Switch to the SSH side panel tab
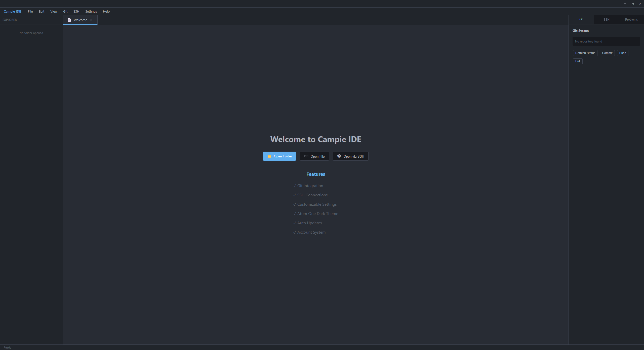This screenshot has width=644, height=350. click(606, 19)
